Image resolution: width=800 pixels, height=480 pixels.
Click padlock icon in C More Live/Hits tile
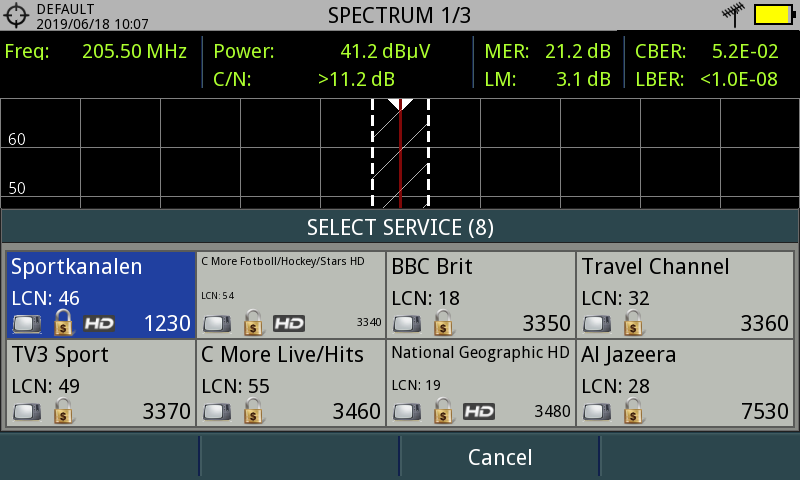253,411
